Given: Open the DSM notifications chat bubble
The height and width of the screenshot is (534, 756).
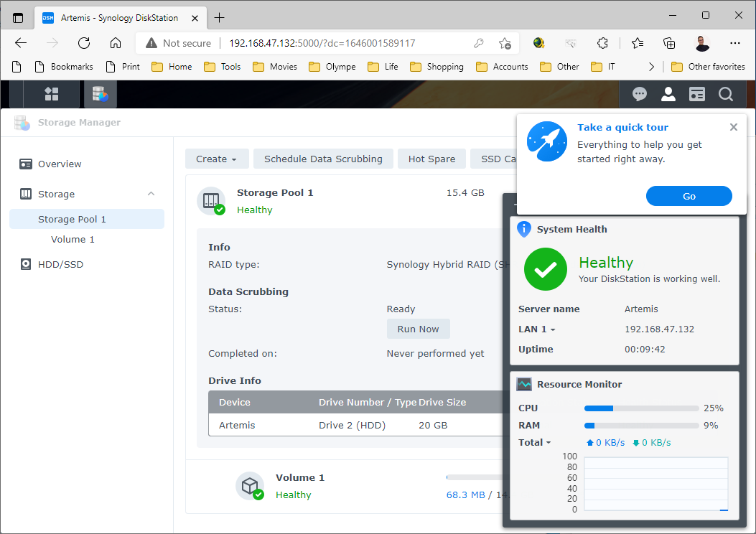Looking at the screenshot, I should 639,94.
